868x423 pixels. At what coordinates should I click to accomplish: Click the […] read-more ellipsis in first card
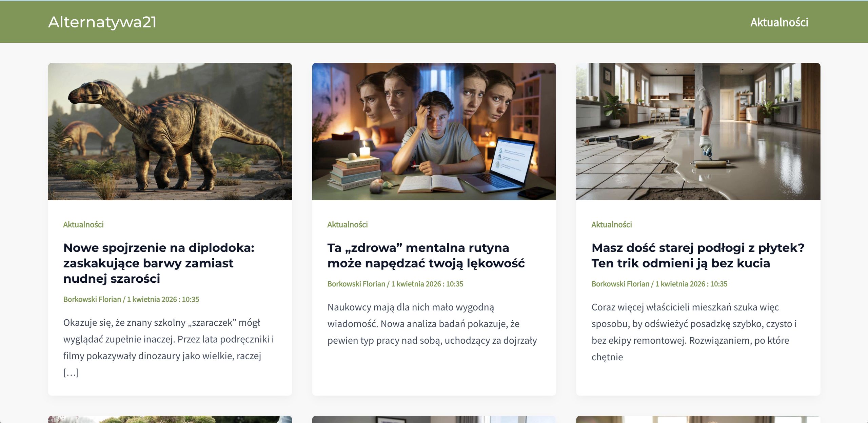[71, 372]
